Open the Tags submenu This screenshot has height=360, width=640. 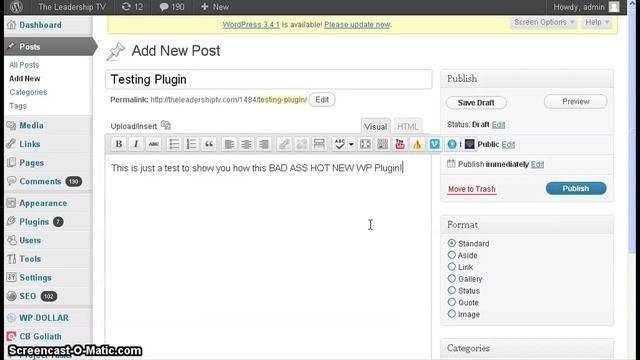tap(18, 106)
